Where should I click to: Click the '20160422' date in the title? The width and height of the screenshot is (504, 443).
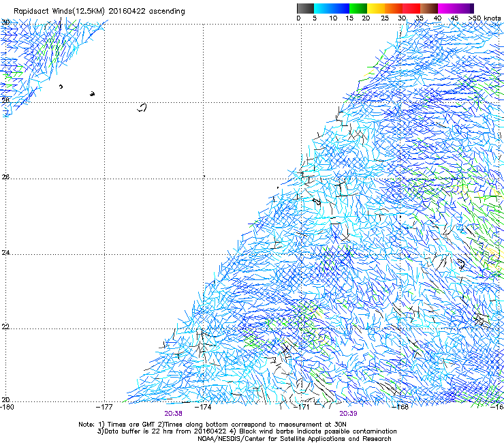[127, 11]
